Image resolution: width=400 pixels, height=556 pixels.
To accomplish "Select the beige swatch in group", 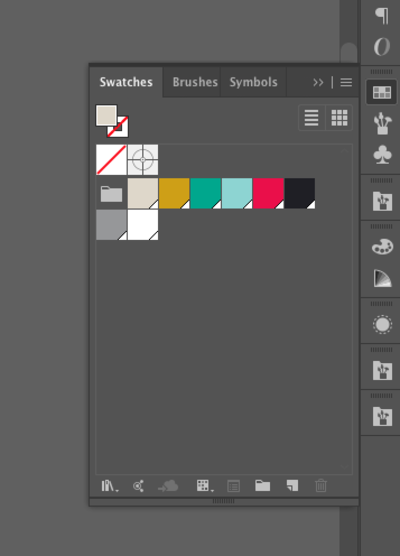I will pyautogui.click(x=143, y=194).
